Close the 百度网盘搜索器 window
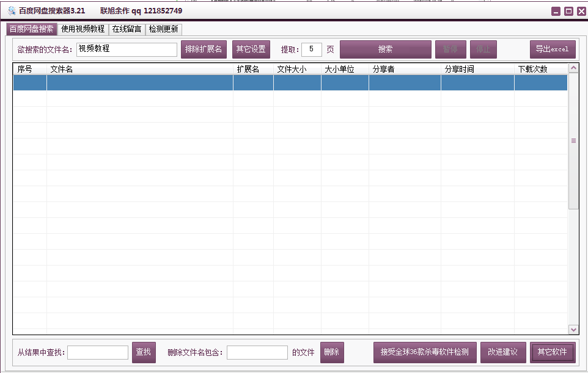The image size is (588, 373). point(582,11)
